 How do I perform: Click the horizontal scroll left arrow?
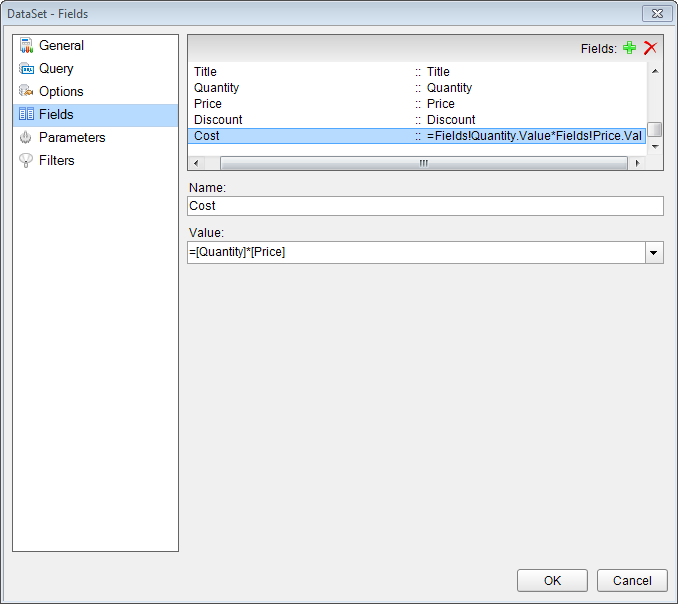pyautogui.click(x=196, y=163)
